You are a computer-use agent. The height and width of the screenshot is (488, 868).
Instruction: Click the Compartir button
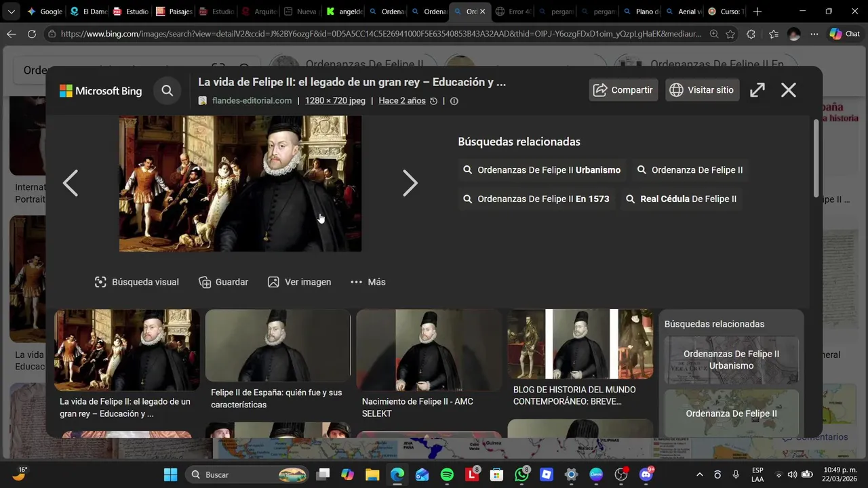[623, 89]
